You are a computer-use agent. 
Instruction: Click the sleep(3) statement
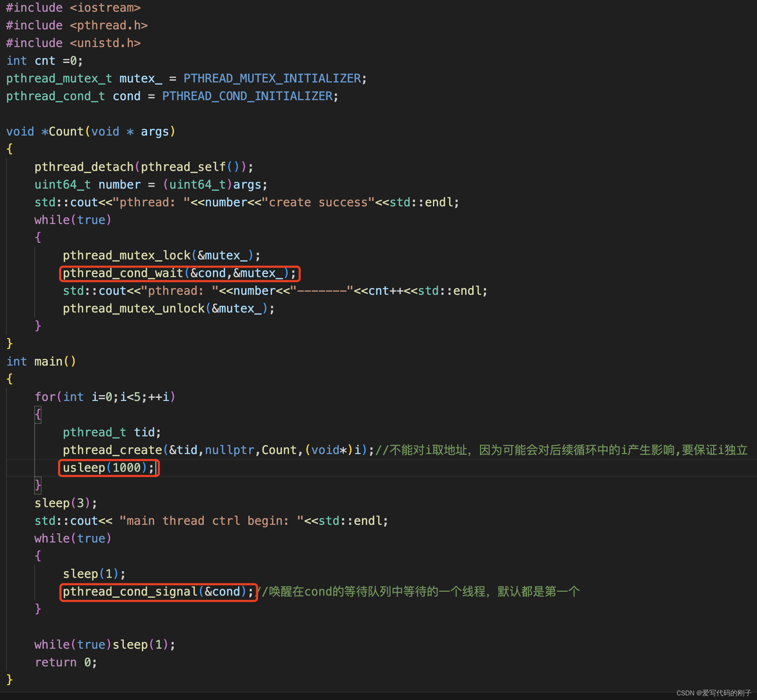[65, 503]
